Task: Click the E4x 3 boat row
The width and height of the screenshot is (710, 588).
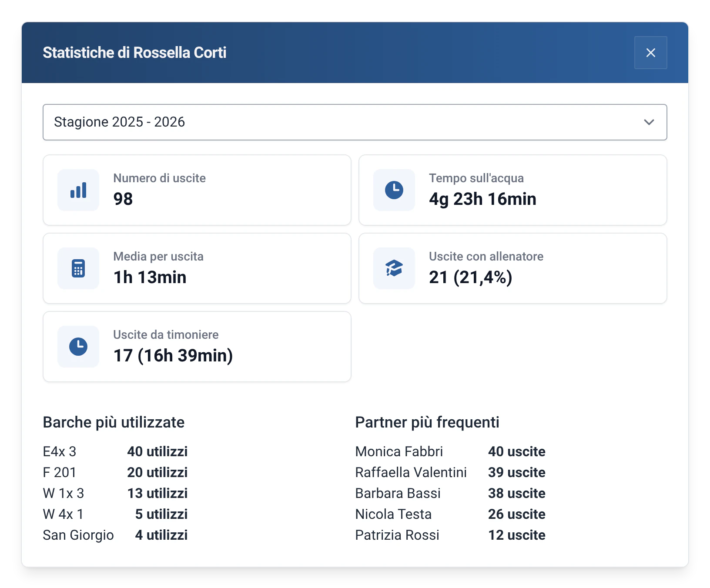Action: pos(115,451)
